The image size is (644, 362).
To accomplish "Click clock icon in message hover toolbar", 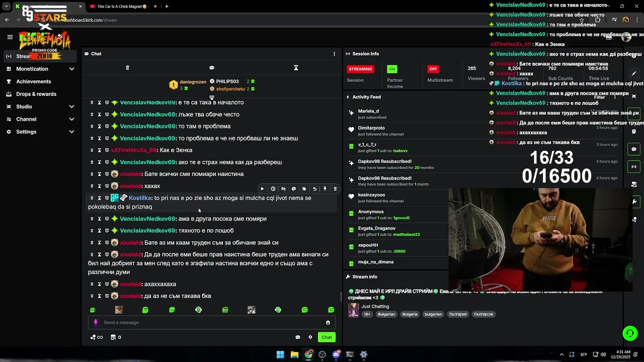I will pos(273,189).
